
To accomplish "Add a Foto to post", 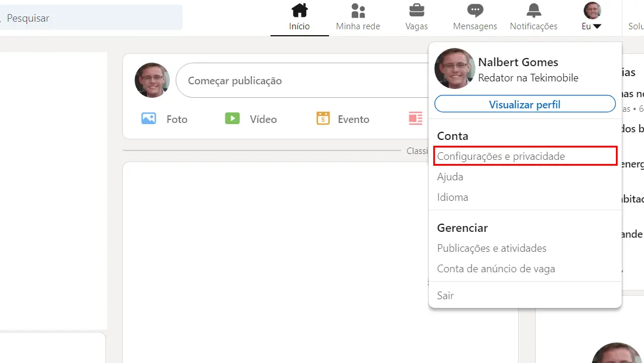I will coord(165,119).
